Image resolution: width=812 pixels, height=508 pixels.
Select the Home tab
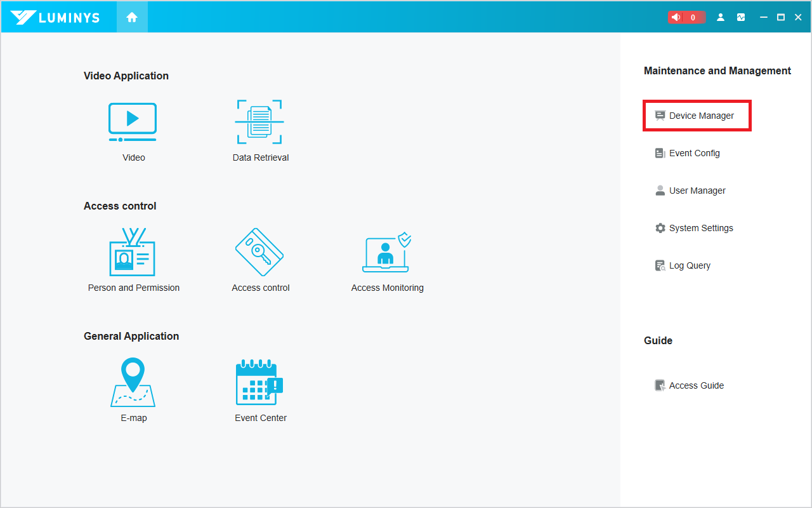click(132, 17)
